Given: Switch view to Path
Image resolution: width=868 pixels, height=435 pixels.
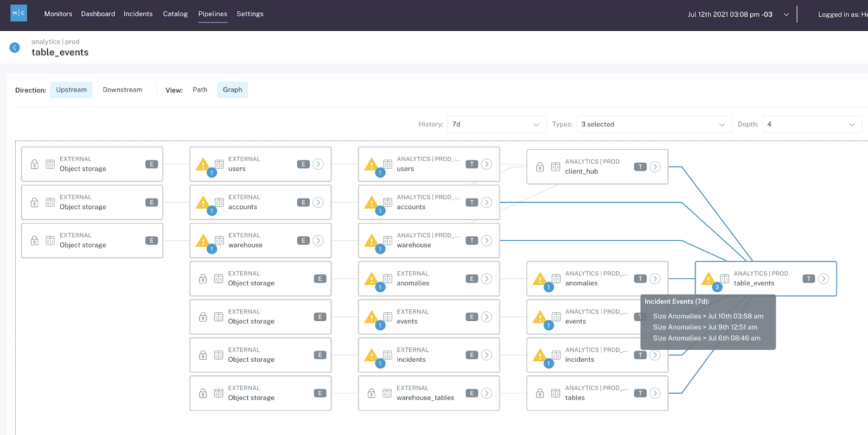Looking at the screenshot, I should pyautogui.click(x=200, y=90).
